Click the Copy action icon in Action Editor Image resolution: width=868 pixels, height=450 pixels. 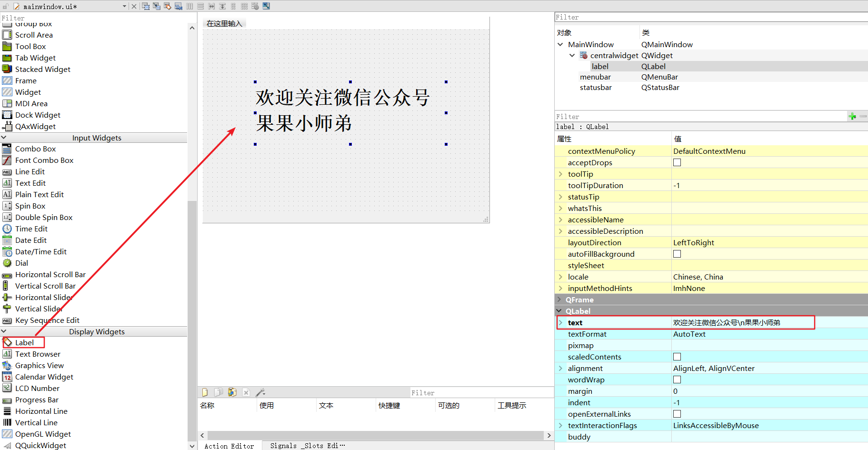(219, 392)
